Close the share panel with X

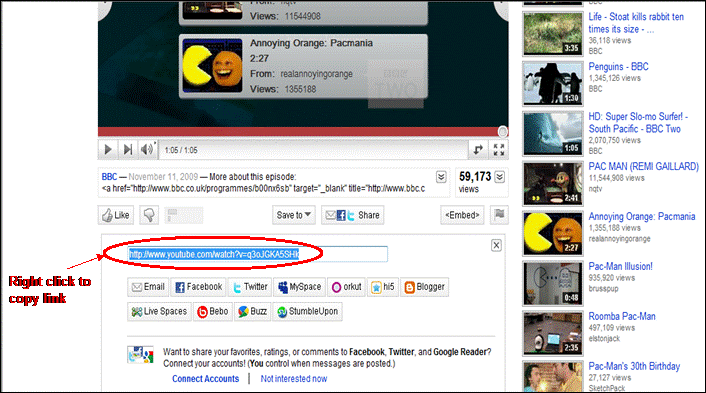pyautogui.click(x=496, y=245)
